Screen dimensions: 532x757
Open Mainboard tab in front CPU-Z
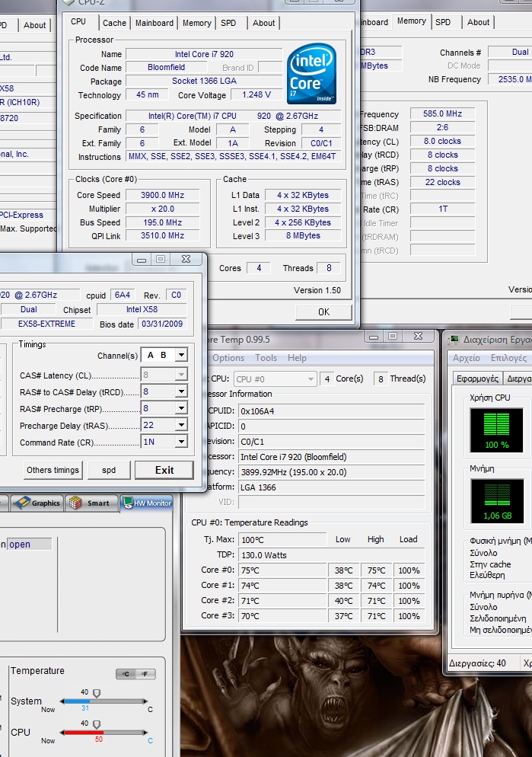pyautogui.click(x=155, y=23)
